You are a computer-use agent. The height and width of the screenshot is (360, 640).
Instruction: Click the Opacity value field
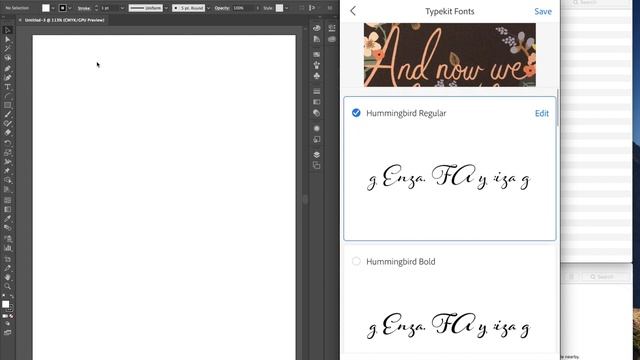(243, 8)
